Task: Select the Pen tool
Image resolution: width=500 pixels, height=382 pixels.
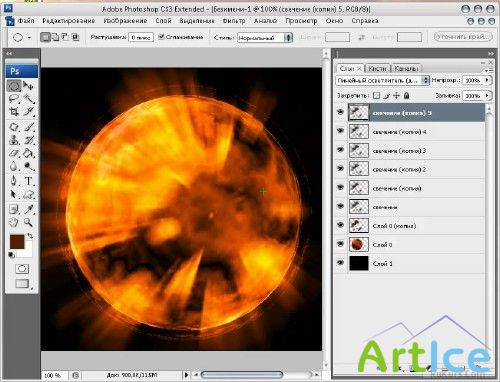Action: (14, 181)
